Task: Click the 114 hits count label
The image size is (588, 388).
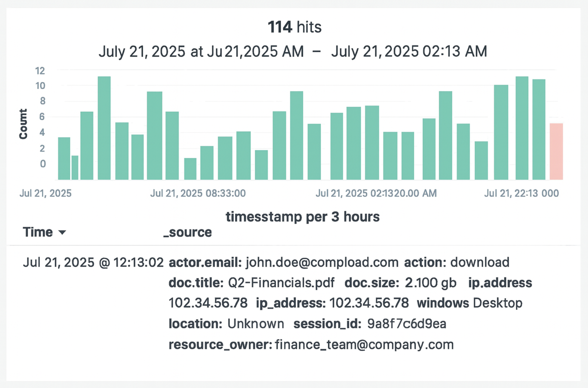Action: (294, 27)
